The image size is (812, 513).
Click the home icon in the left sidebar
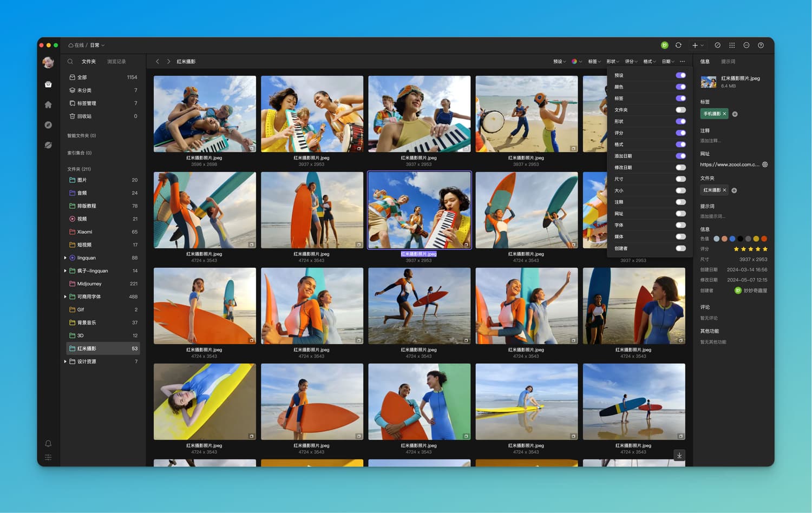point(48,104)
